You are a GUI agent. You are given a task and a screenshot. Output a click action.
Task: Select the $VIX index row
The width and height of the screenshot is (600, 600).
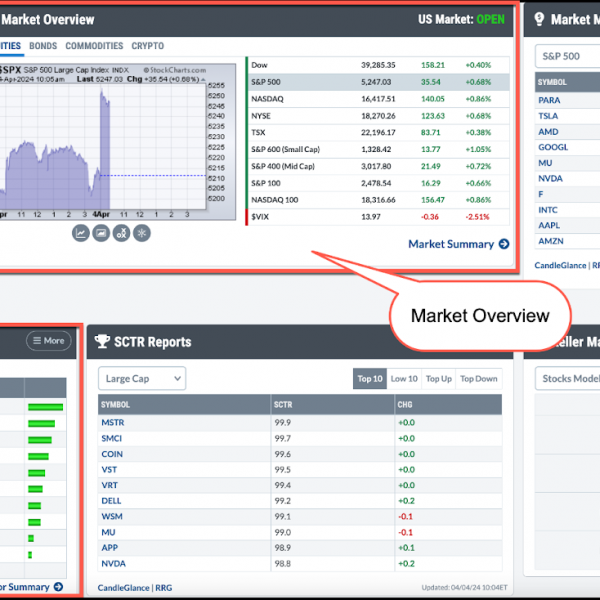[x=378, y=217]
